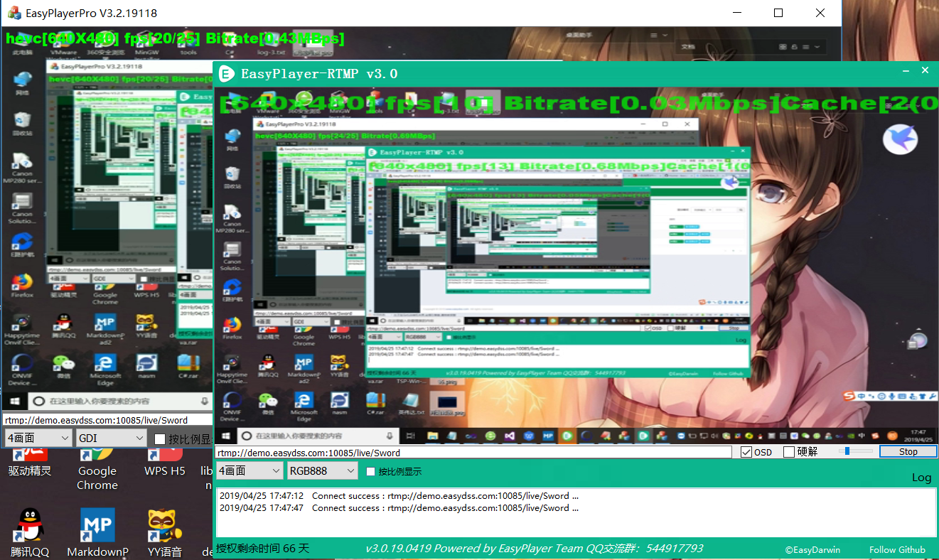Click the v3.0.19.0419 Powered by EasyPlayer text
Screen dimensions: 939x560
535,549
